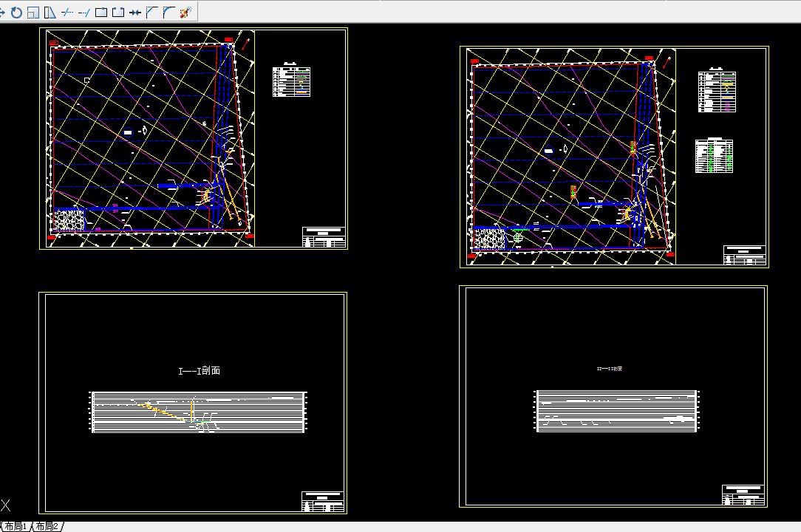This screenshot has width=801, height=532.
Task: Switch to the 布局1 layout tab
Action: pos(16,526)
